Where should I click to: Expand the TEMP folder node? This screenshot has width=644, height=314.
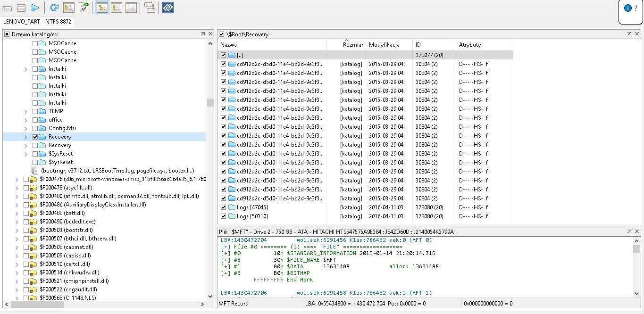click(26, 111)
